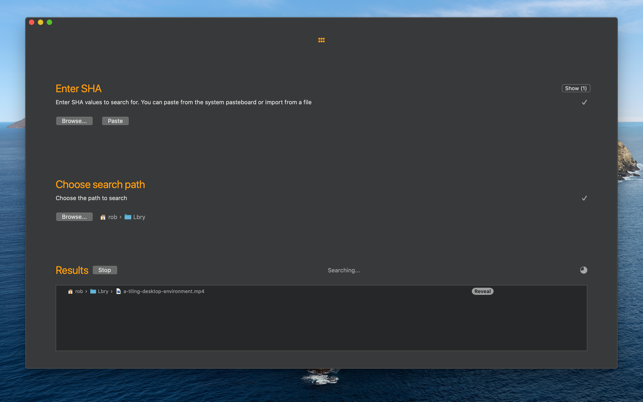Click rob home icon in results row
Image resolution: width=643 pixels, height=402 pixels.
70,291
